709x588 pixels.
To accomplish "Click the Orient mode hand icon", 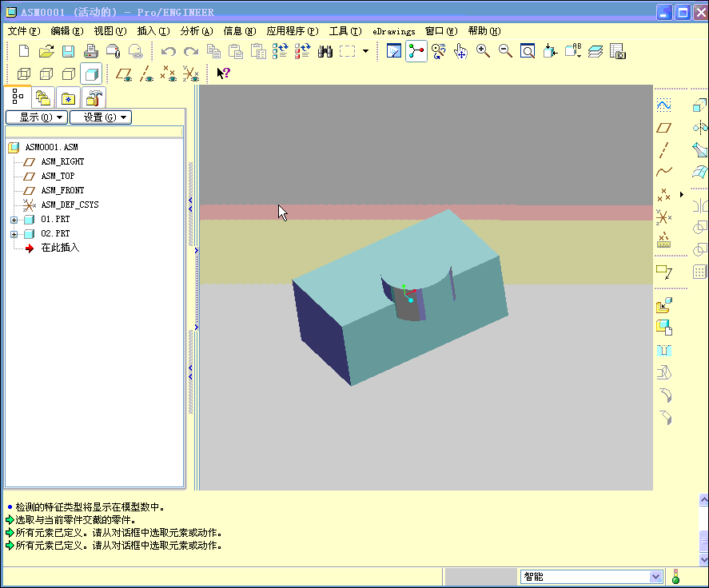I will 460,51.
